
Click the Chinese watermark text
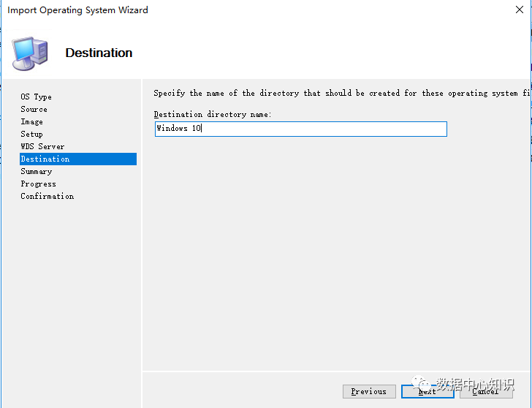[x=475, y=384]
